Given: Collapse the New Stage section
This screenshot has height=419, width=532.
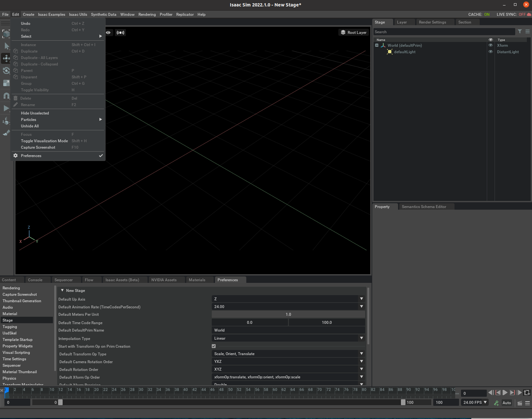Looking at the screenshot, I should [62, 291].
